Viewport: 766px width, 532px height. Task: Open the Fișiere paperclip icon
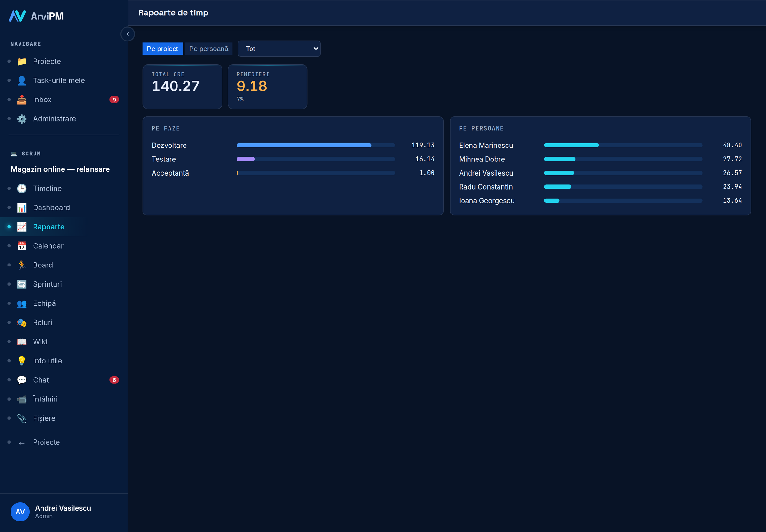[x=22, y=418]
